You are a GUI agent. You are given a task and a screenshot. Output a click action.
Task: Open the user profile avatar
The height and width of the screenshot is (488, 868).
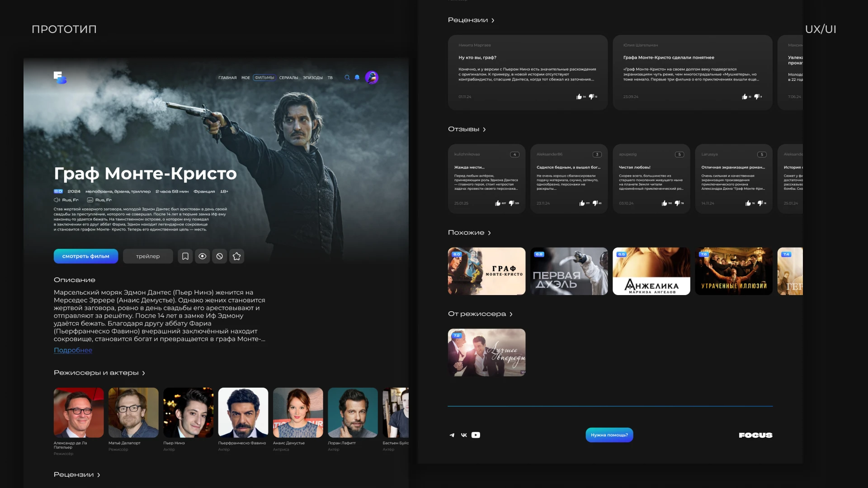coord(372,78)
